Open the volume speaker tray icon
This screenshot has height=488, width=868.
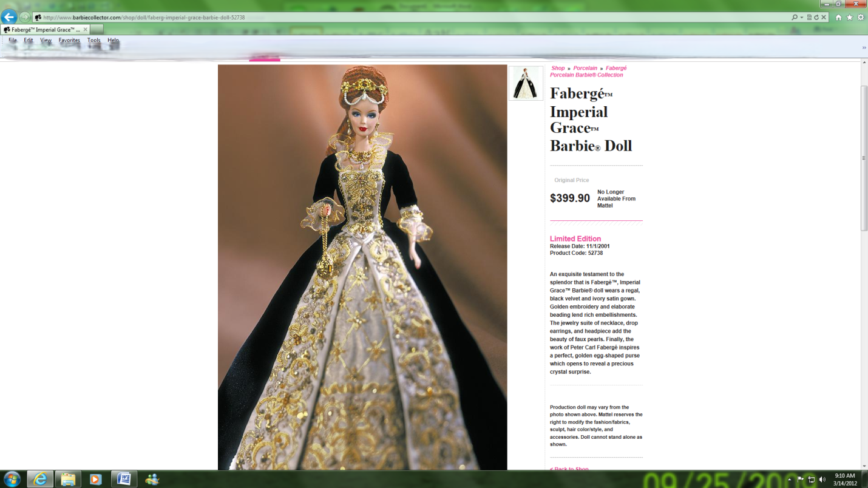pyautogui.click(x=822, y=480)
